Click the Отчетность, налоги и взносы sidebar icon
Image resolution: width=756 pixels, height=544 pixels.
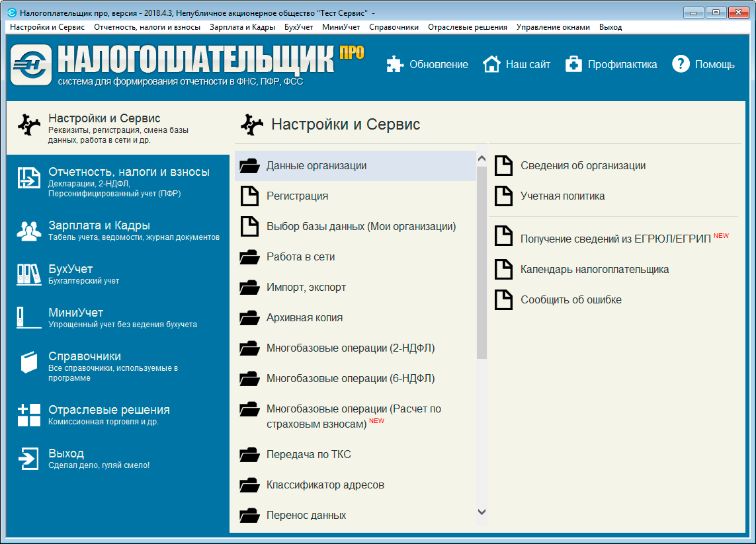click(x=29, y=178)
